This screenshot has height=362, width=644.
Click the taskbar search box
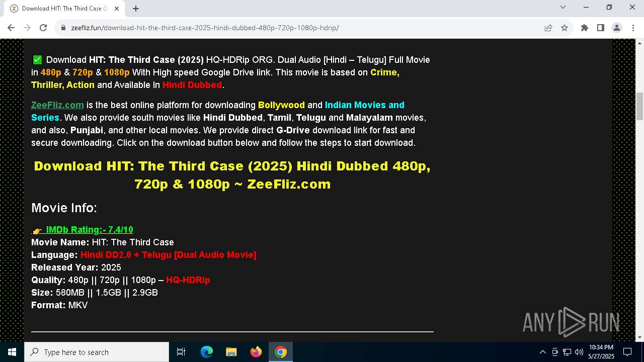point(97,352)
